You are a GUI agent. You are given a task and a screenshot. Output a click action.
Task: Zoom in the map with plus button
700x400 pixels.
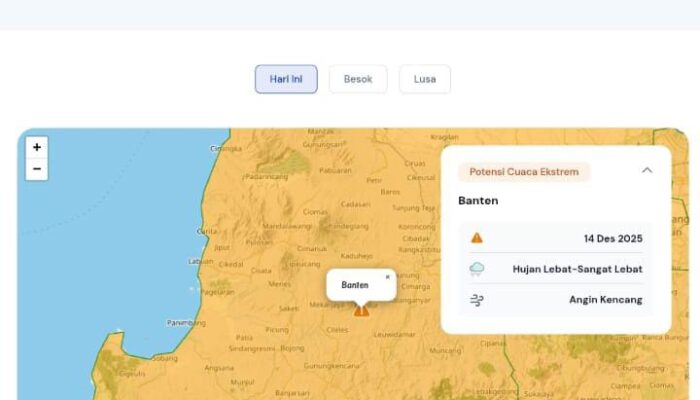click(x=37, y=147)
